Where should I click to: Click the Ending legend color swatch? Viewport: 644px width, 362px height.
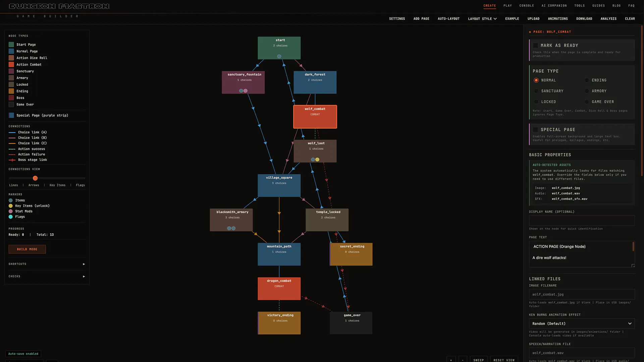click(11, 91)
